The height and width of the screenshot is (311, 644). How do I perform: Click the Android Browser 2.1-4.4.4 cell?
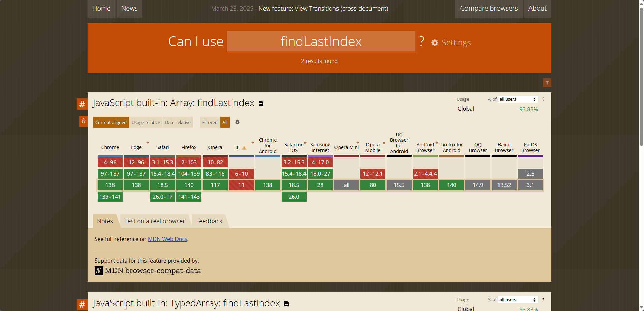[425, 174]
